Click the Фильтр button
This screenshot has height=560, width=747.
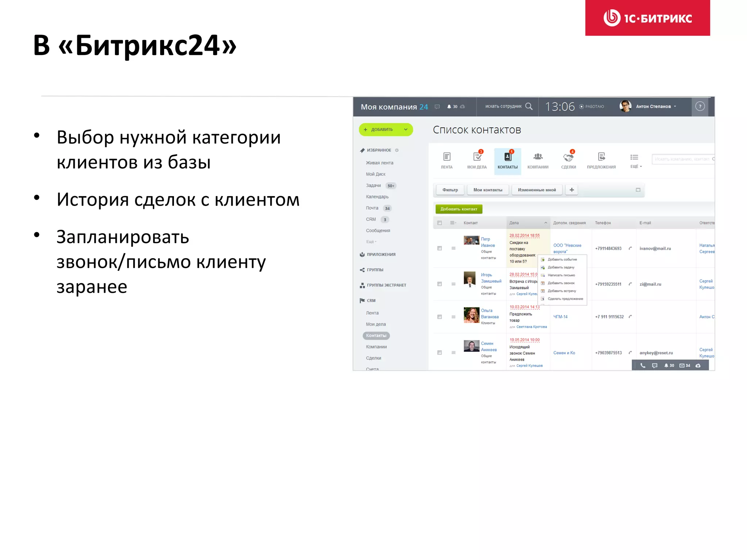450,190
